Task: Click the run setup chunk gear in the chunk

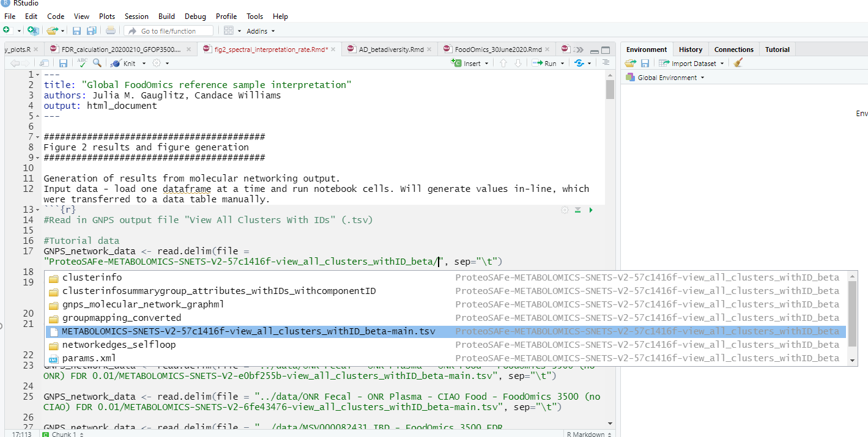Action: pos(565,210)
